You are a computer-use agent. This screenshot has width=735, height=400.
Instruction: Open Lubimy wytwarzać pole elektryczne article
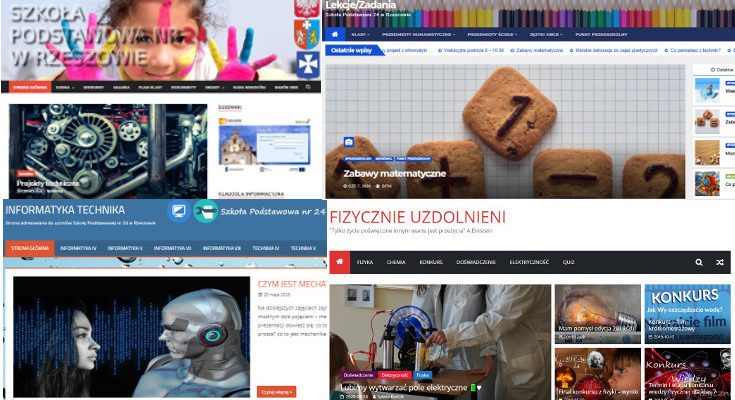coord(404,388)
